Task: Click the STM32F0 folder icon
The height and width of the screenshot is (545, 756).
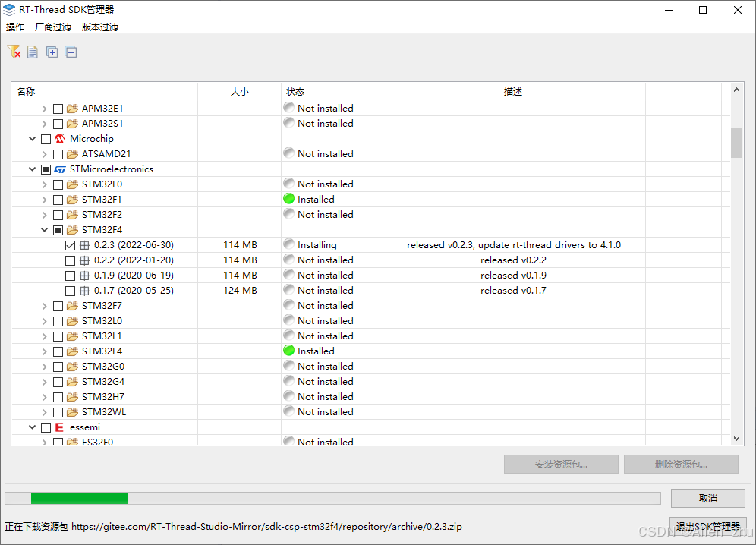Action: click(x=72, y=184)
